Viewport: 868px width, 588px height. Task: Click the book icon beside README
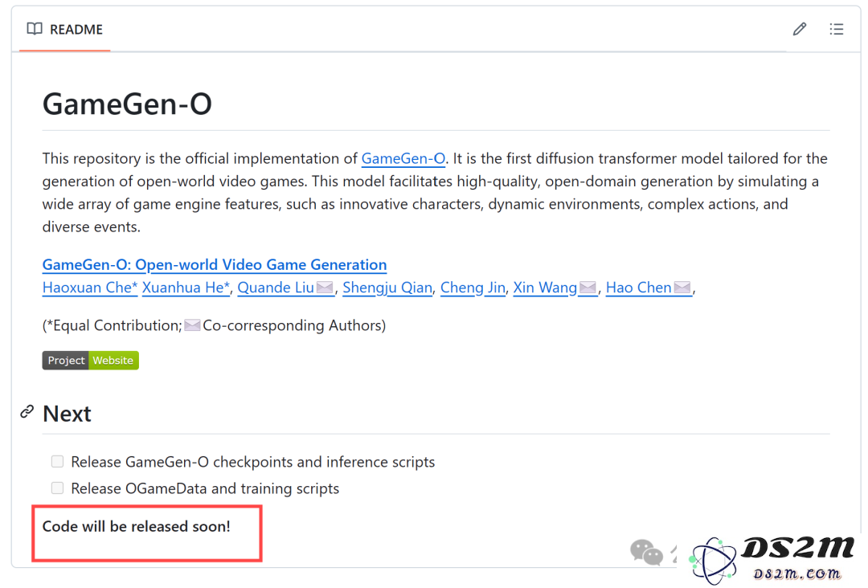pos(35,29)
